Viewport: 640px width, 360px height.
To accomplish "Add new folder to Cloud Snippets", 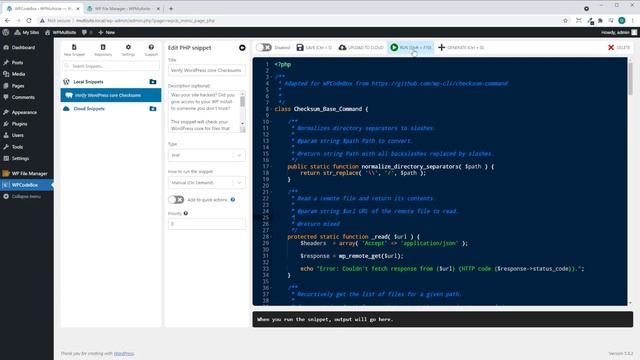I will click(153, 109).
